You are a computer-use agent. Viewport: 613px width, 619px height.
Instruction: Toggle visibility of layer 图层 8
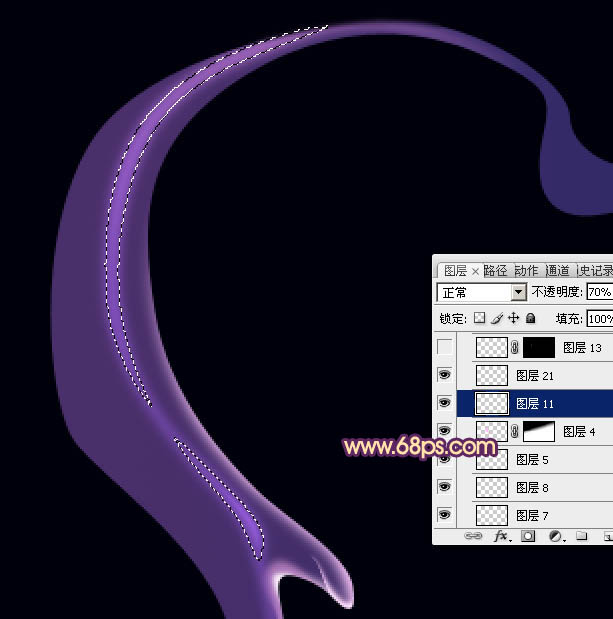445,488
